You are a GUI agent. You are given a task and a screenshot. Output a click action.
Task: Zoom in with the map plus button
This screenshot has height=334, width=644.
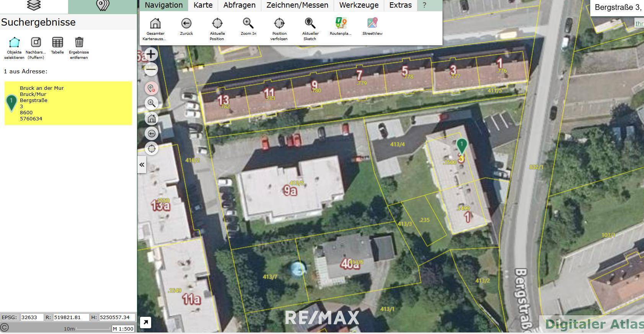152,54
